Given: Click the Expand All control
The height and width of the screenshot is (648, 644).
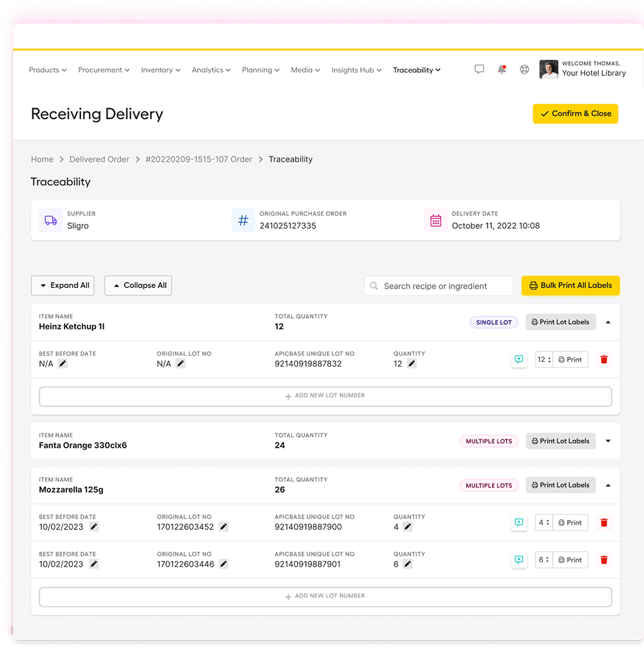Looking at the screenshot, I should click(62, 285).
